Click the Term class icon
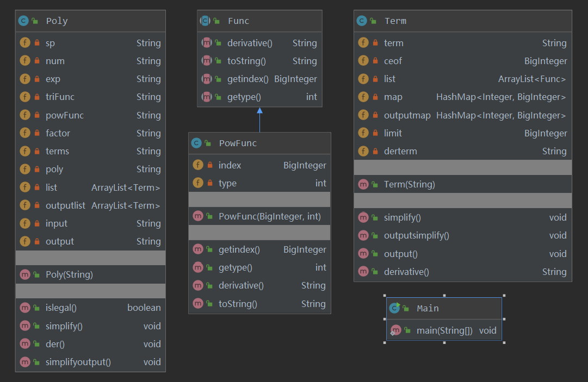The image size is (588, 382). click(362, 21)
